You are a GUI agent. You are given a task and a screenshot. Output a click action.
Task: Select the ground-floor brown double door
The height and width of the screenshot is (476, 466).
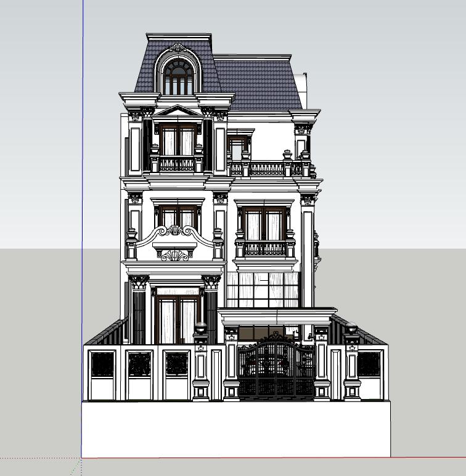(x=177, y=319)
